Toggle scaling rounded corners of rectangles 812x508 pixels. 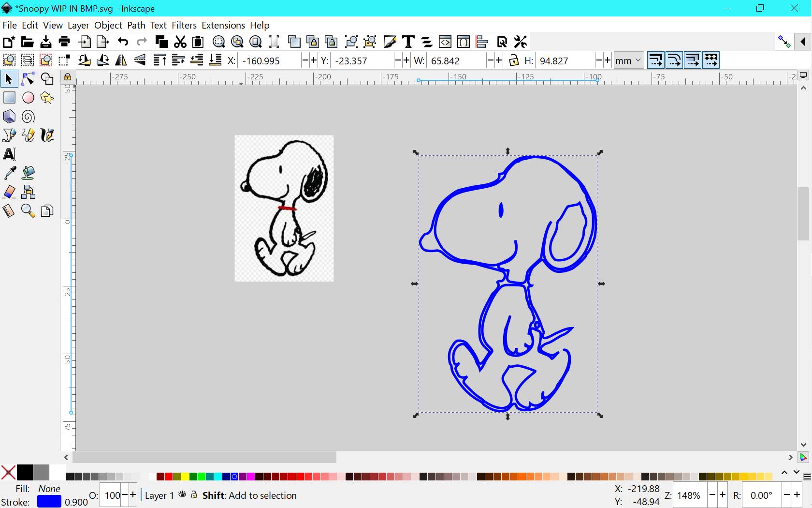pos(674,60)
